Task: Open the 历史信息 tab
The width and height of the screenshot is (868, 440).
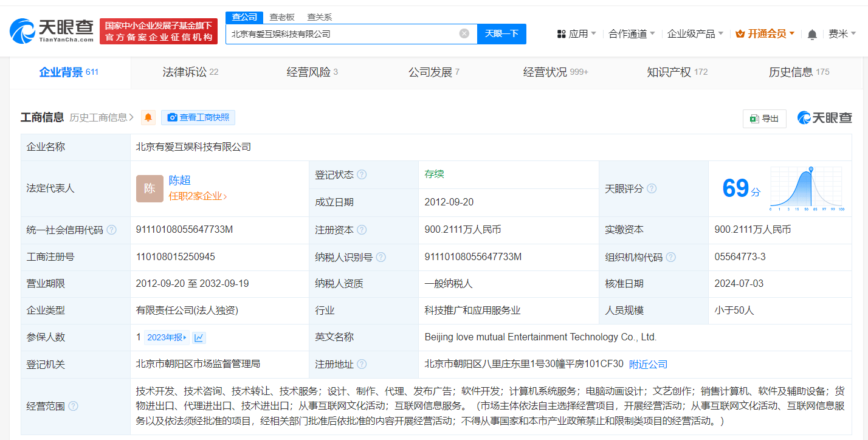Action: (x=798, y=72)
